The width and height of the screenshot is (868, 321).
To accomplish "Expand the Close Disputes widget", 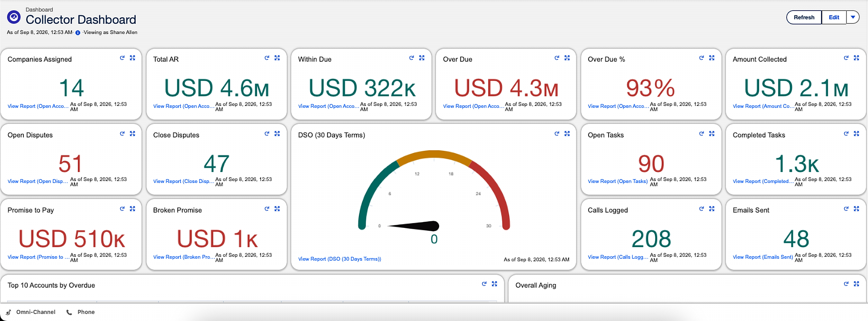I will pyautogui.click(x=277, y=134).
